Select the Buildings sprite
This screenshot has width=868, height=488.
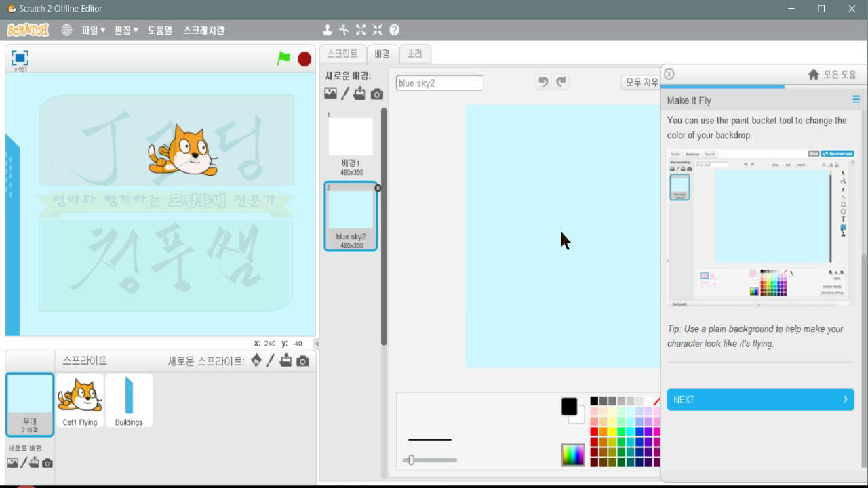point(129,401)
